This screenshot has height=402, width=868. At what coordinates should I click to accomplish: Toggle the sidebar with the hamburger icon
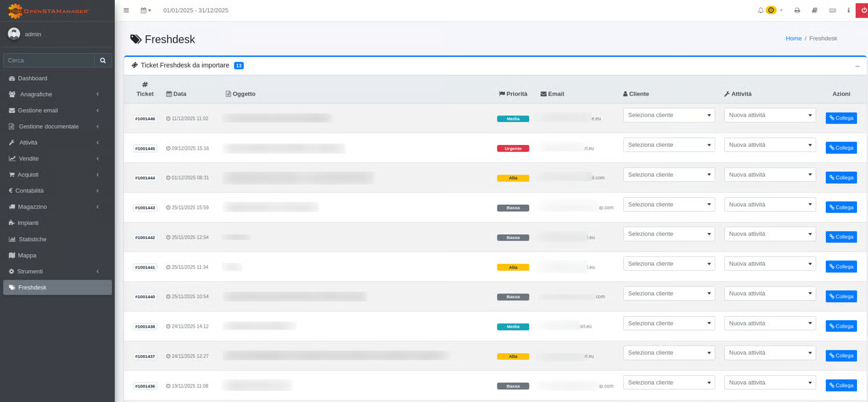[126, 10]
